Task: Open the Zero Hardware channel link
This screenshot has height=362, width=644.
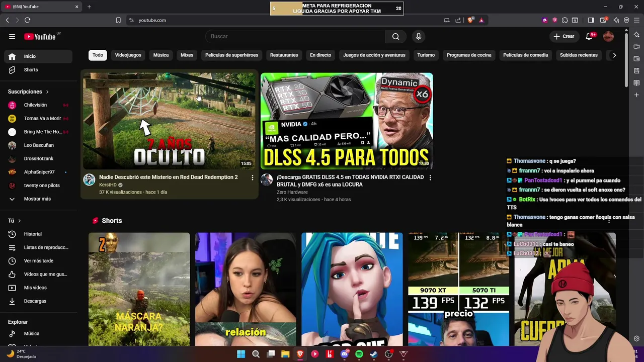Action: [292, 192]
